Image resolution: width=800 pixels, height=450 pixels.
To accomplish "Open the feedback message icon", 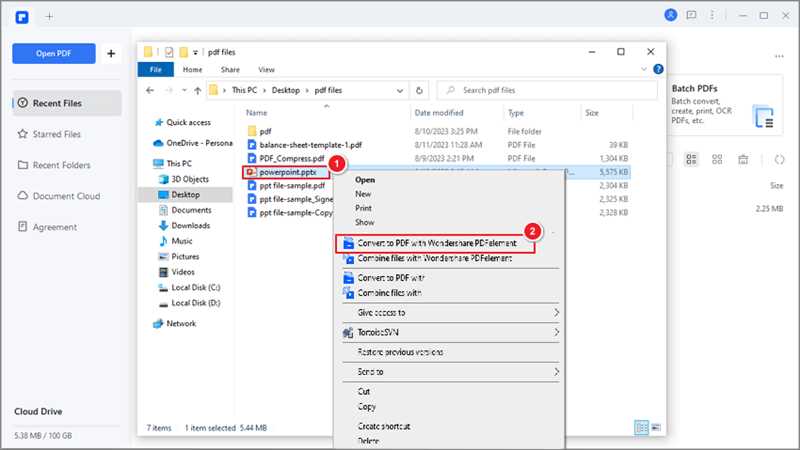I will pyautogui.click(x=691, y=15).
